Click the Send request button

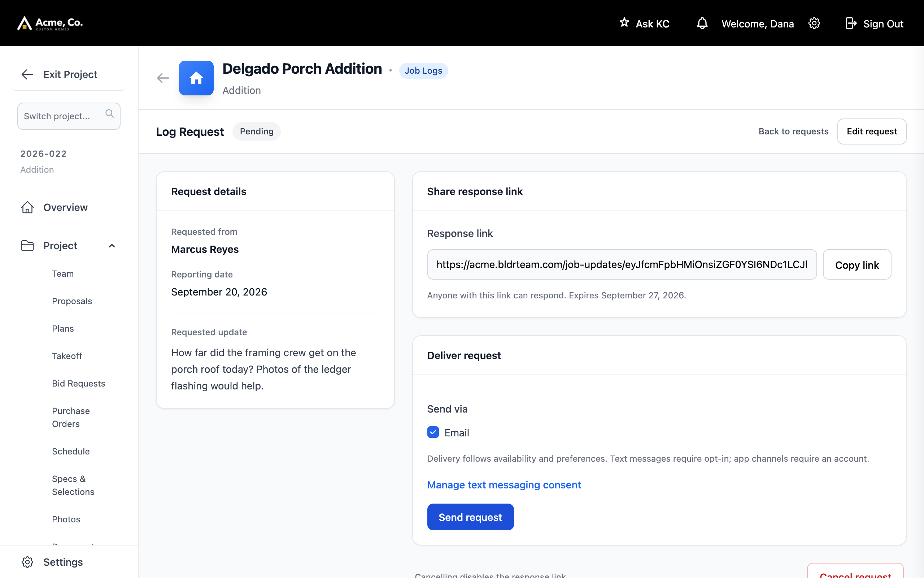coord(470,517)
